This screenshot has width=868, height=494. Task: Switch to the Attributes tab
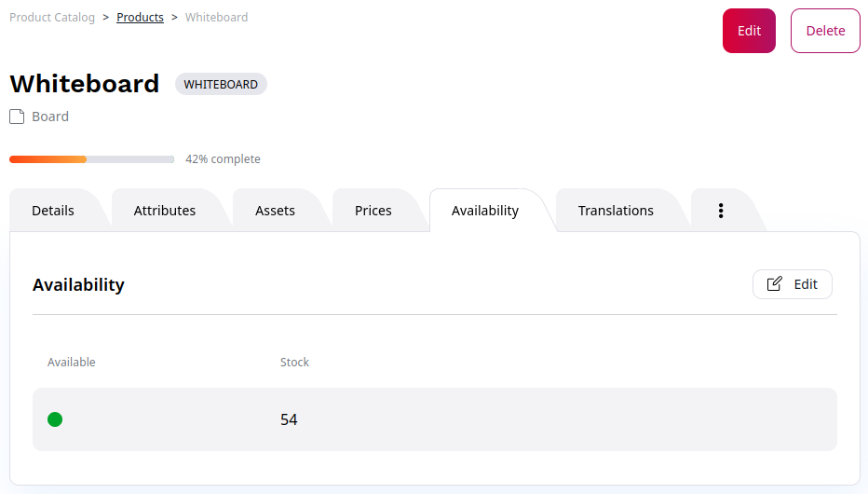(x=165, y=211)
